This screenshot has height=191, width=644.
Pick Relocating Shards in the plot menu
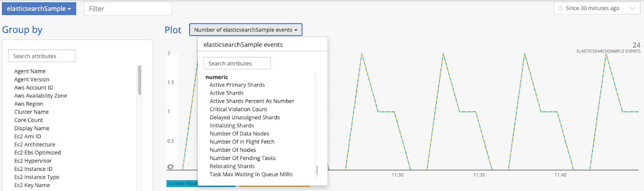pos(232,166)
